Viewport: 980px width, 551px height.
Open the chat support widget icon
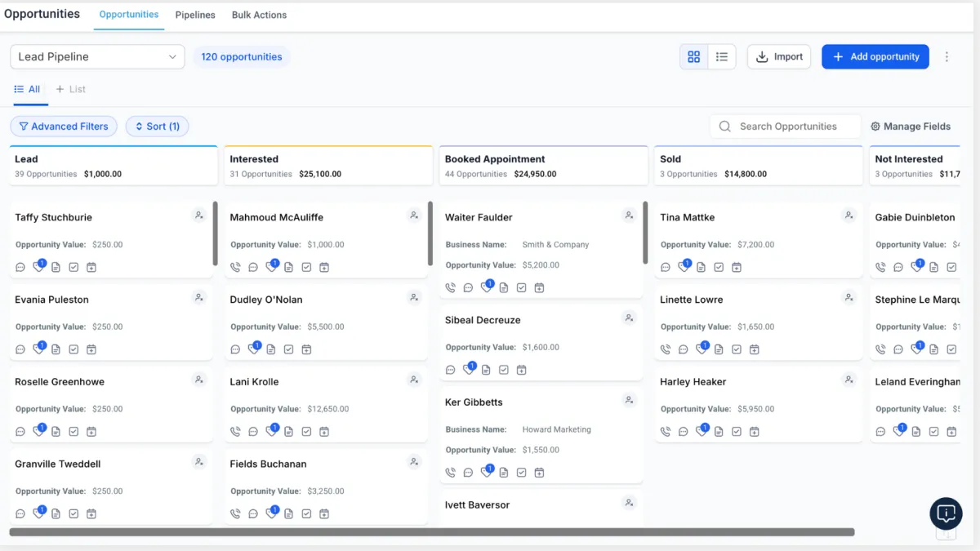[946, 513]
